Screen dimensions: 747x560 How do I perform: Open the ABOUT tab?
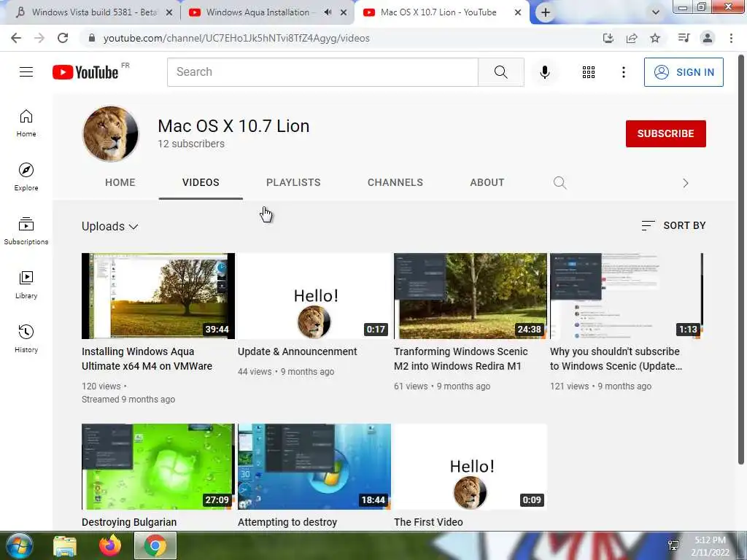tap(487, 182)
